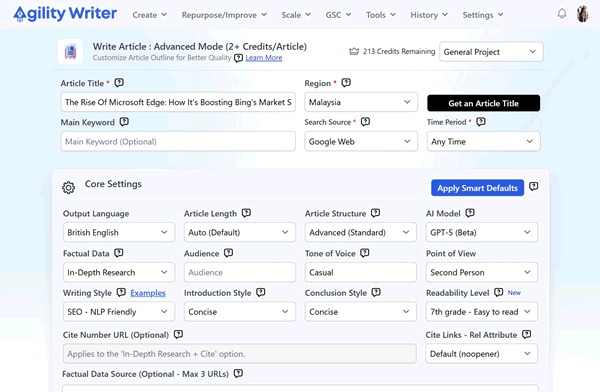Open the History menu
The height and width of the screenshot is (392, 600).
pyautogui.click(x=429, y=15)
